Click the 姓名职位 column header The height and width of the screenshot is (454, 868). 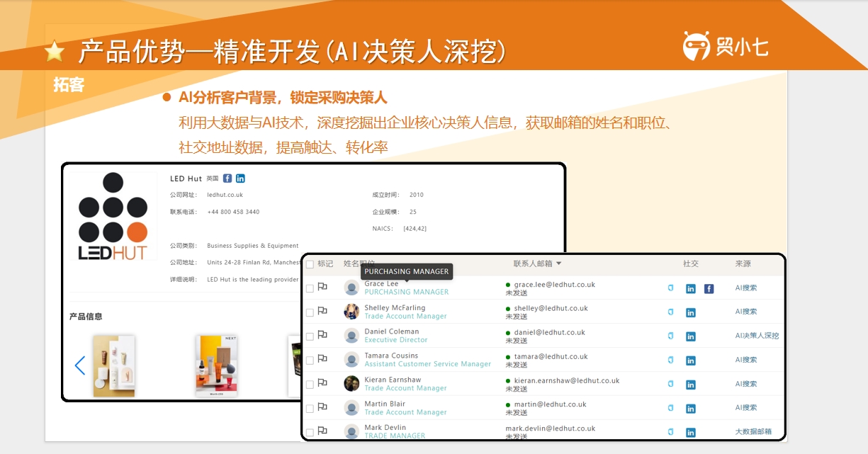[359, 263]
